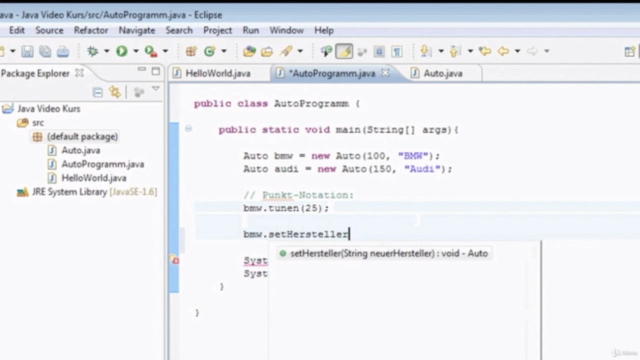Select the src folder in tree
The height and width of the screenshot is (360, 640).
[x=38, y=122]
